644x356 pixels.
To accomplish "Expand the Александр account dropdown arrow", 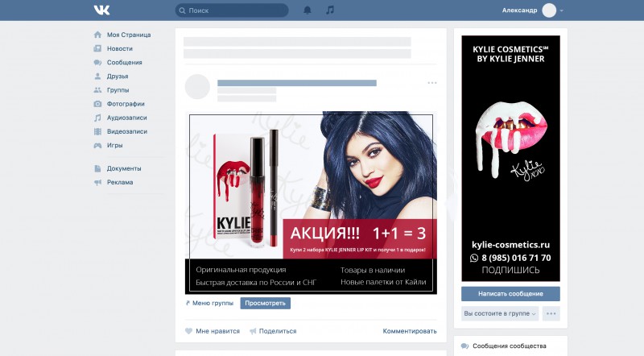I will pyautogui.click(x=561, y=10).
